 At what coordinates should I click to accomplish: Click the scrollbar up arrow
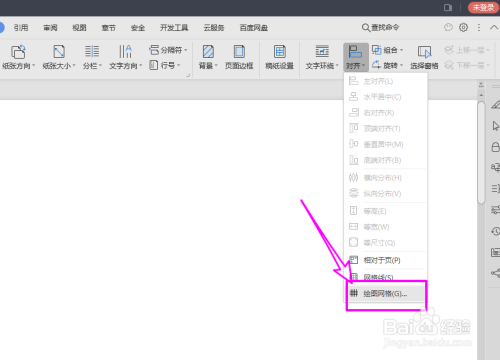pyautogui.click(x=481, y=95)
